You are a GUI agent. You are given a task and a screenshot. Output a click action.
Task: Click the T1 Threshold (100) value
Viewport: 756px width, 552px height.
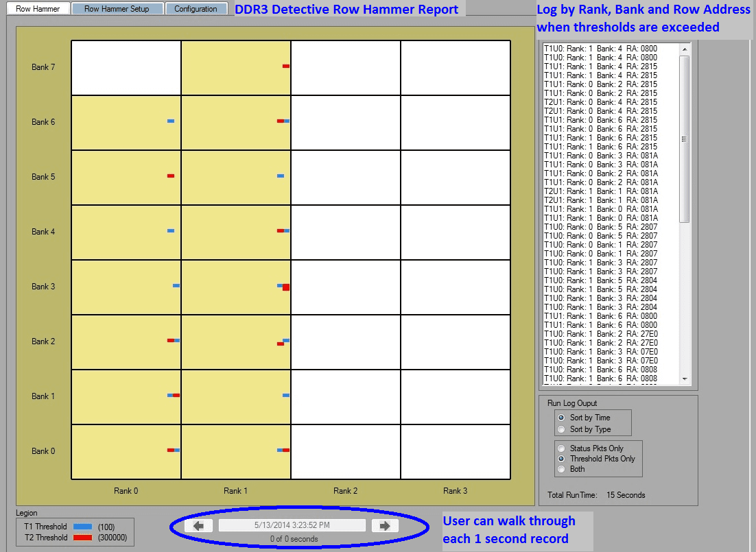[106, 527]
